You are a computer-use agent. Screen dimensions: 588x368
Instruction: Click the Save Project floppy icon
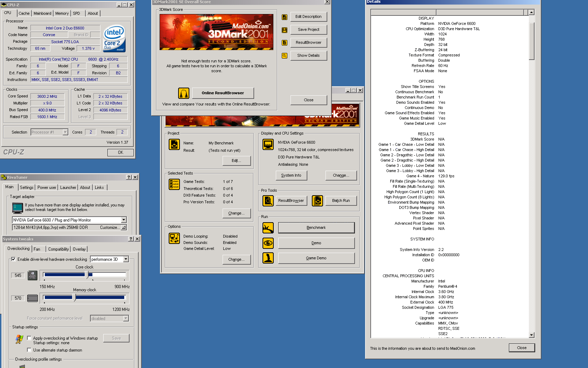(x=285, y=30)
